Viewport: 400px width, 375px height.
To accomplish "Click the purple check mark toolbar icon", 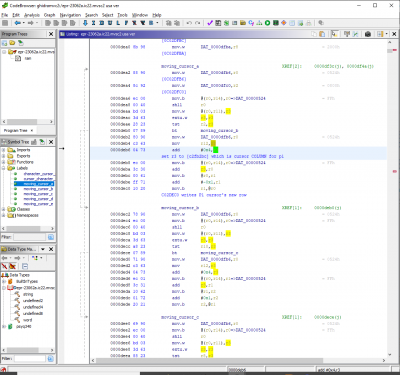I will 210,23.
